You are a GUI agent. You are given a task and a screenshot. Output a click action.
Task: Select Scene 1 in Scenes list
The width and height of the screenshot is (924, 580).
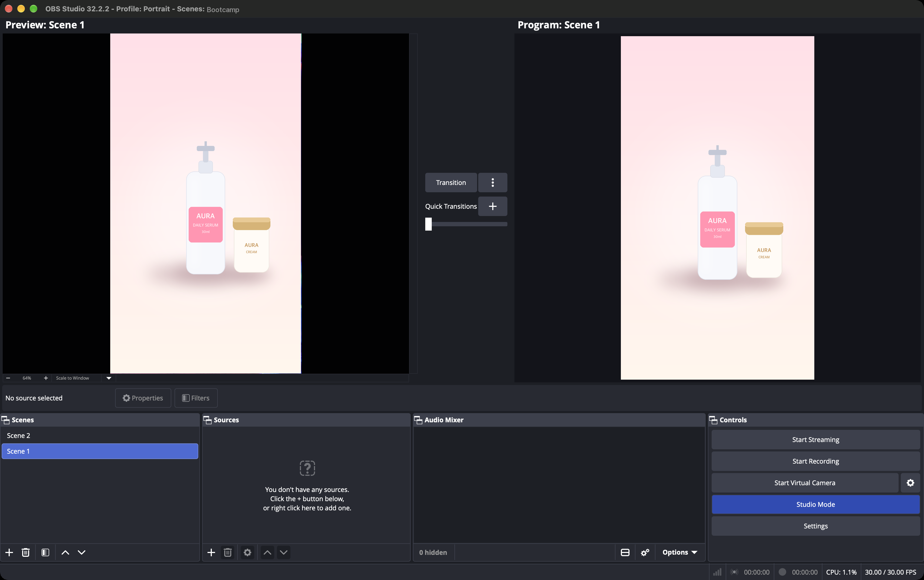coord(100,451)
